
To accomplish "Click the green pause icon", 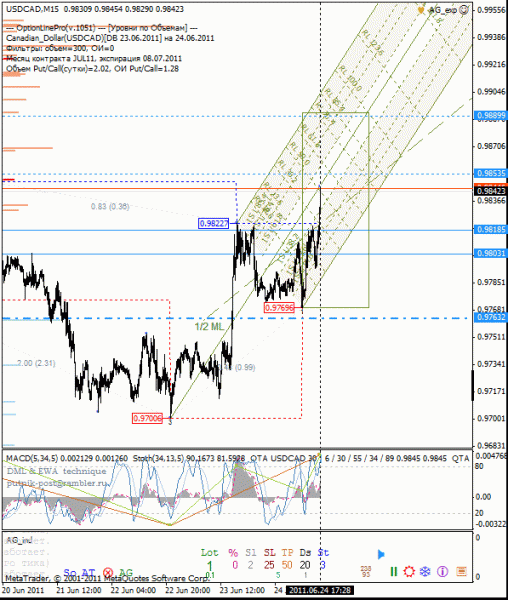I will (393, 572).
